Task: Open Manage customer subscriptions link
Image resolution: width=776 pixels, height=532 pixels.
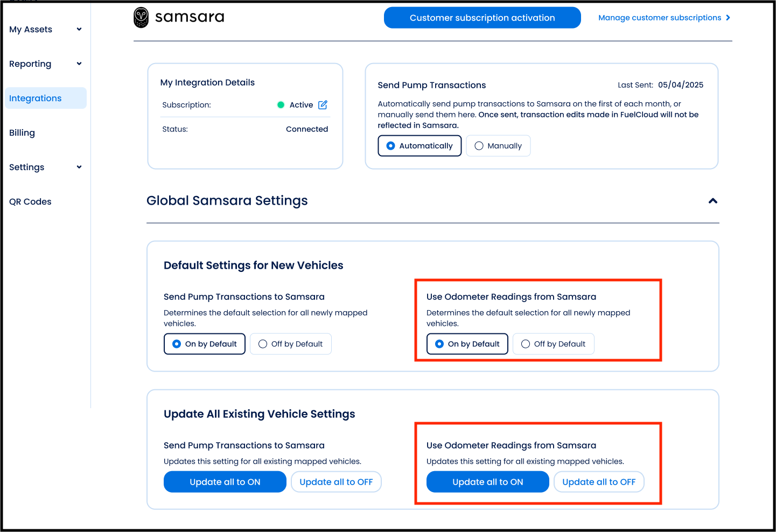Action: tap(659, 18)
